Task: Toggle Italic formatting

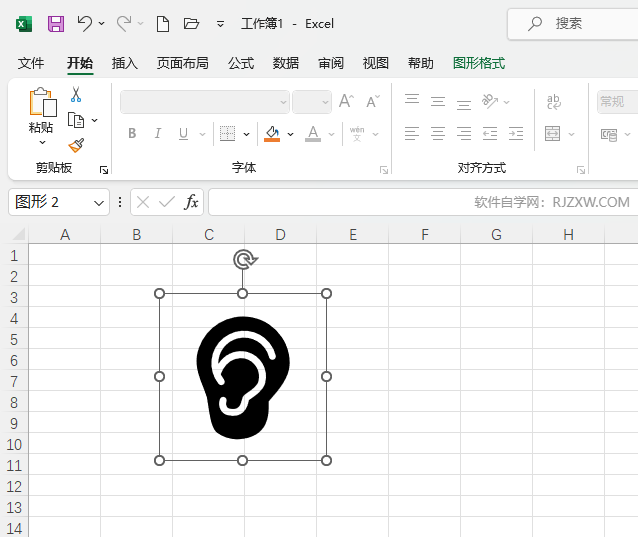Action: pyautogui.click(x=157, y=134)
